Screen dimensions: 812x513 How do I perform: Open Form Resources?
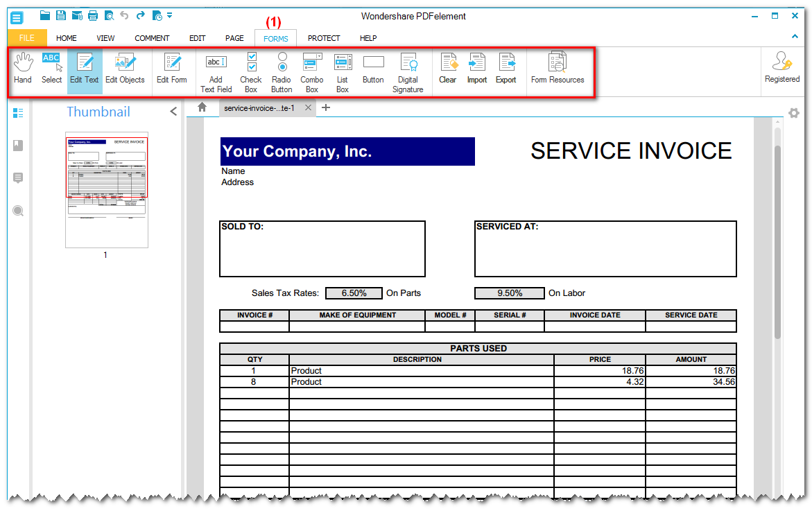(558, 69)
